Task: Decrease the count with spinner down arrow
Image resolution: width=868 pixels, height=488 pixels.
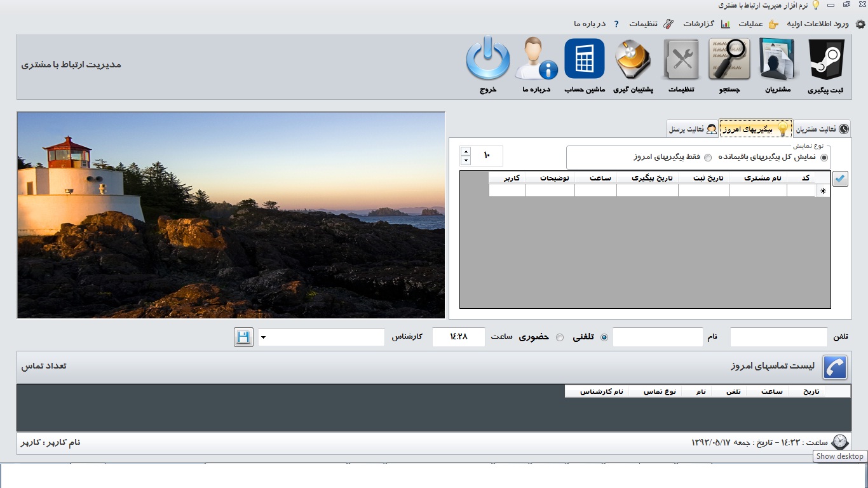Action: pyautogui.click(x=466, y=160)
